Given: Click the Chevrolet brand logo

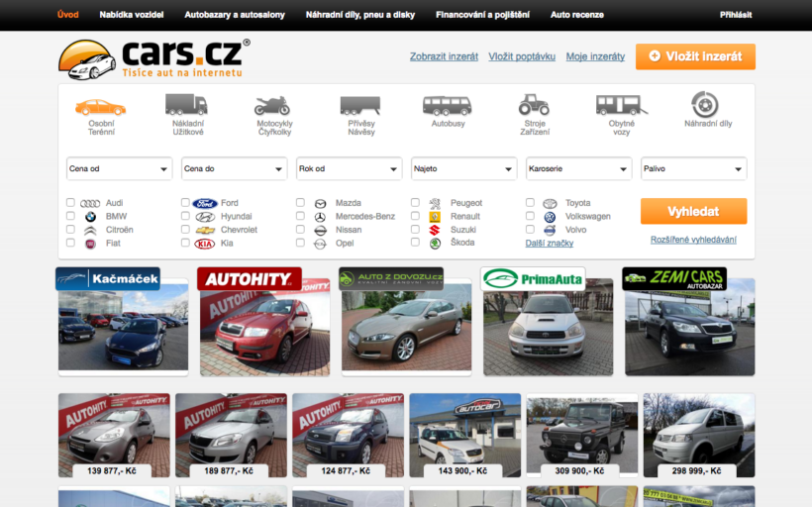Looking at the screenshot, I should tap(205, 230).
